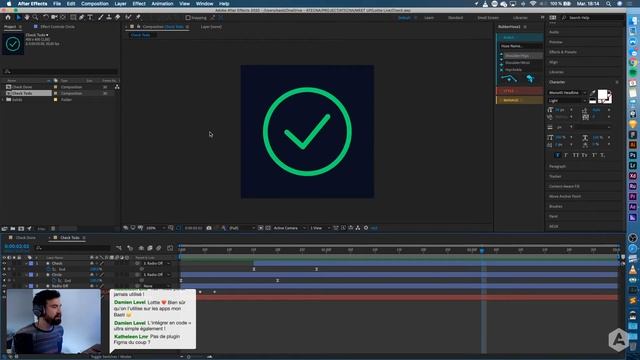Open the viewer magnification dropdown
The image size is (640, 360).
coord(156,228)
